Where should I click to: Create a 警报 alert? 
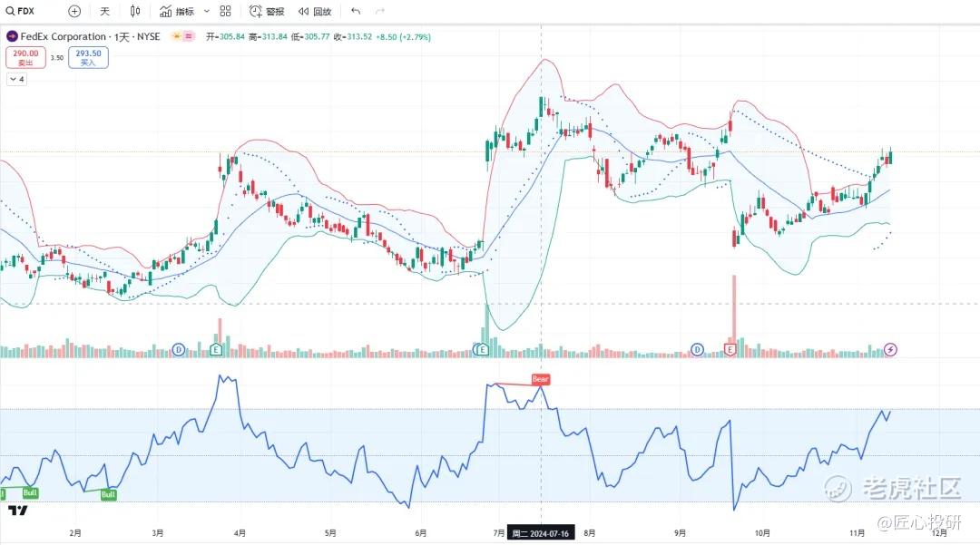pyautogui.click(x=267, y=11)
